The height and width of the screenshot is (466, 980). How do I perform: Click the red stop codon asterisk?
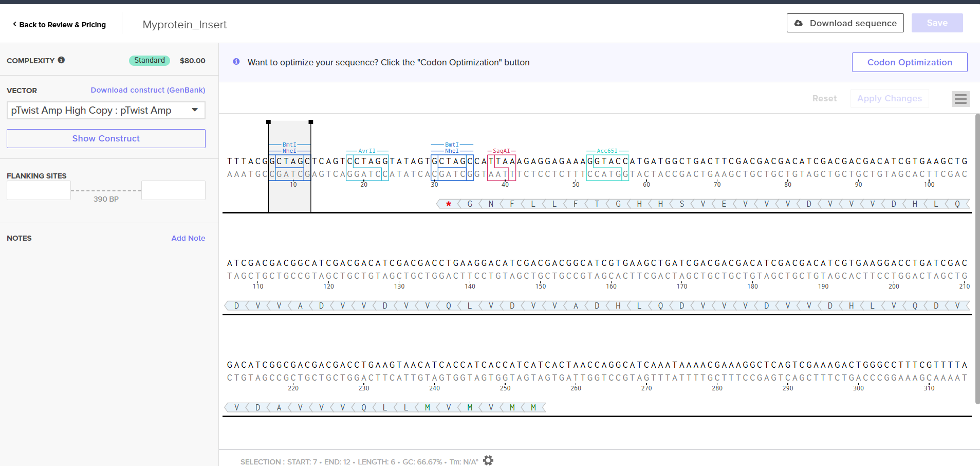[x=449, y=204]
